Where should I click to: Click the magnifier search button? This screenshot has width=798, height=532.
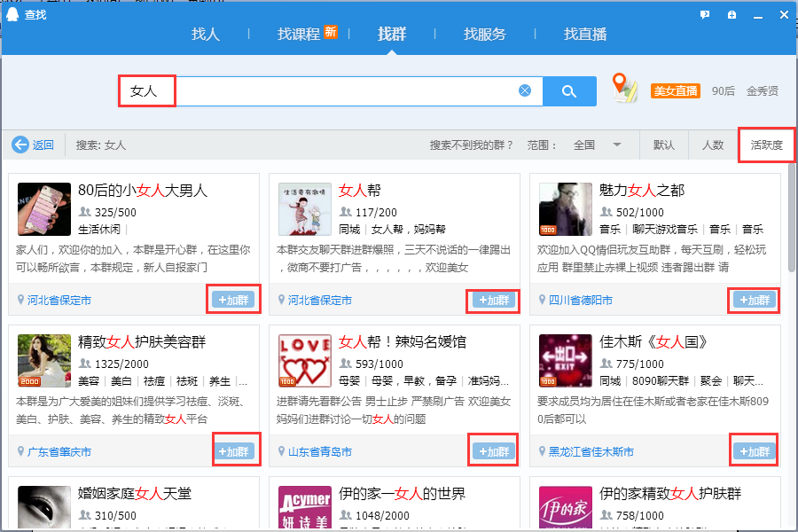[x=569, y=91]
